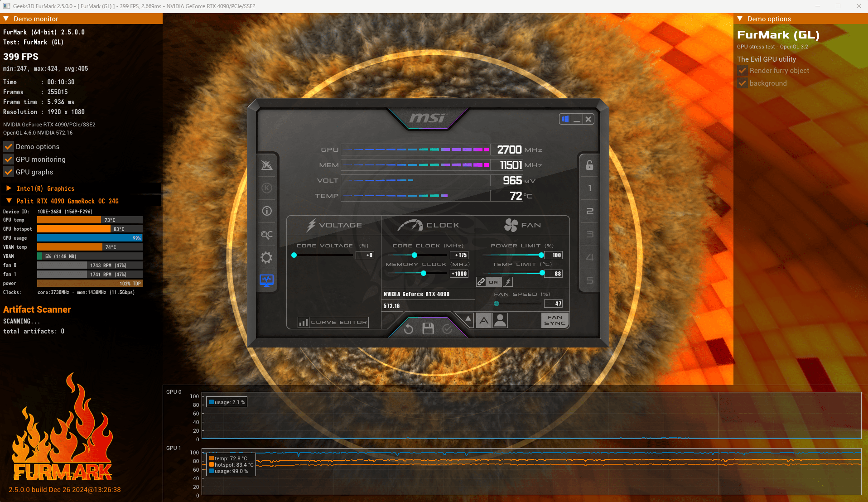The width and height of the screenshot is (868, 502).
Task: Select Afterburner profile slot 1
Action: (589, 188)
